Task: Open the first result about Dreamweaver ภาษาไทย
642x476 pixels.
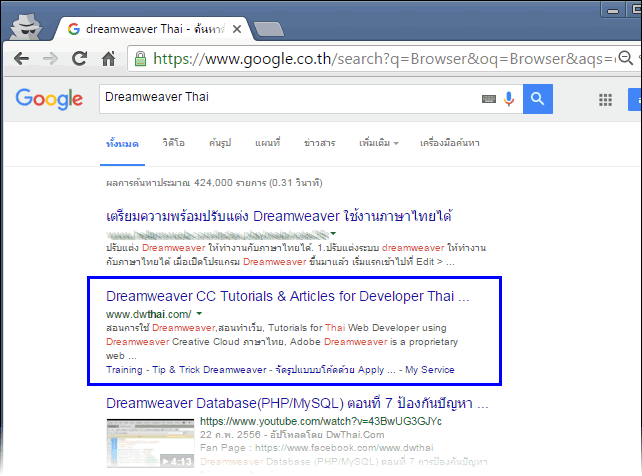Action: (279, 216)
